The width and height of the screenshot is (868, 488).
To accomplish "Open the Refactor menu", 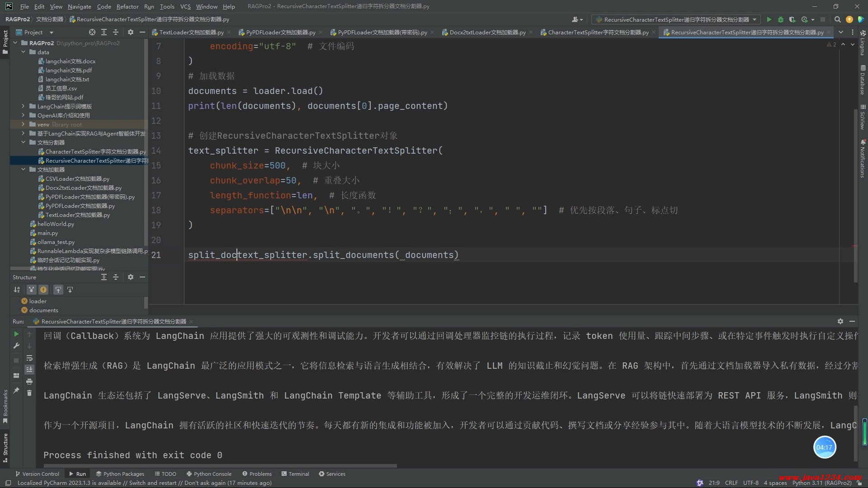I will [127, 6].
